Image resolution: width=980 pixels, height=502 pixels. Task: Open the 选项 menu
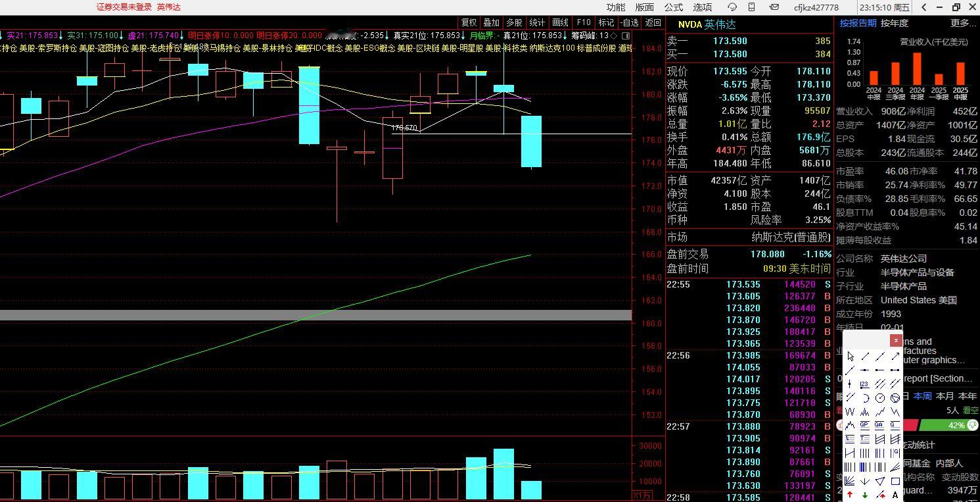coord(703,7)
